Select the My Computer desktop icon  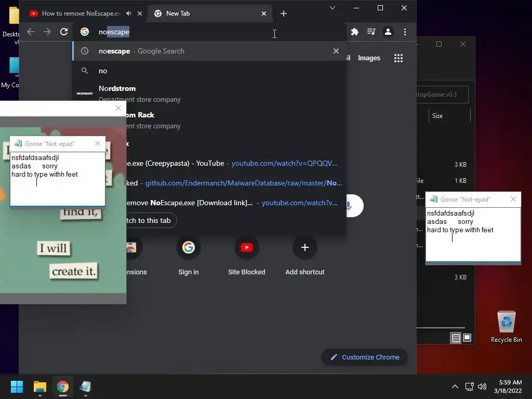pyautogui.click(x=10, y=73)
